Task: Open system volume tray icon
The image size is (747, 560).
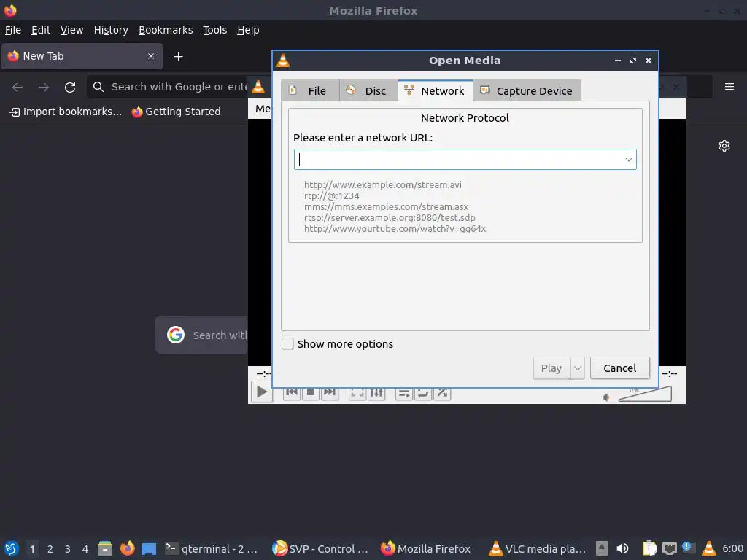Action: [622, 548]
